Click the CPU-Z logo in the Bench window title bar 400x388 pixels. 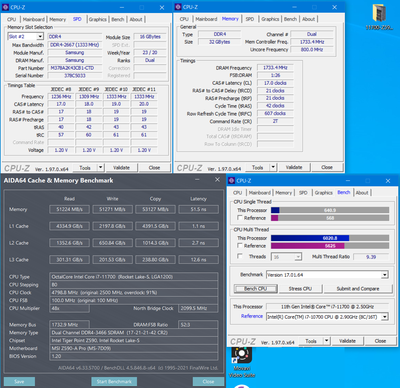pyautogui.click(x=232, y=180)
